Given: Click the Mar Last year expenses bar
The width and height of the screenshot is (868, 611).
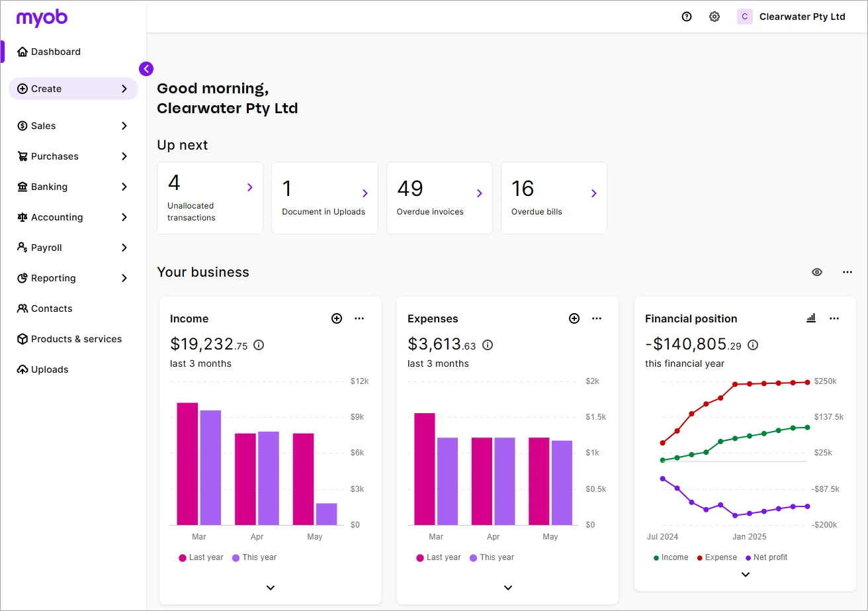Looking at the screenshot, I should coord(425,469).
